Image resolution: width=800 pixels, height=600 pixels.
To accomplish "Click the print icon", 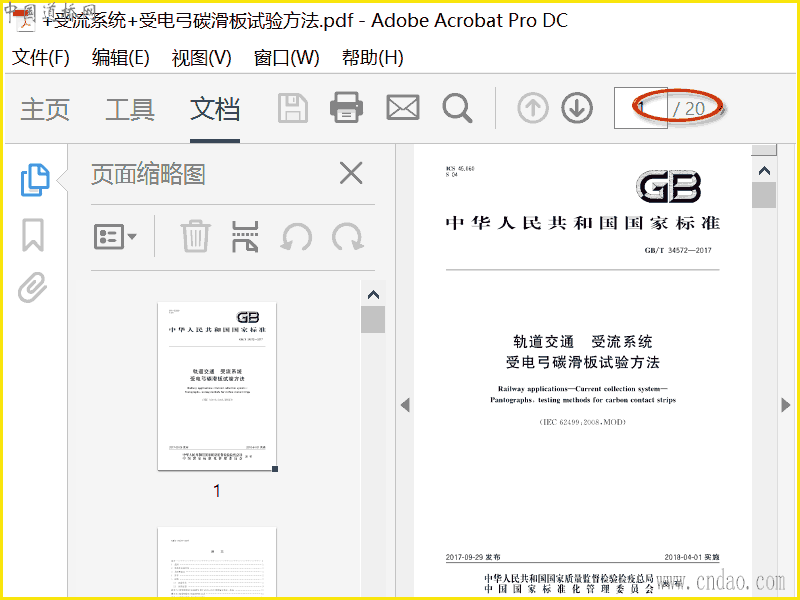I will tap(346, 107).
